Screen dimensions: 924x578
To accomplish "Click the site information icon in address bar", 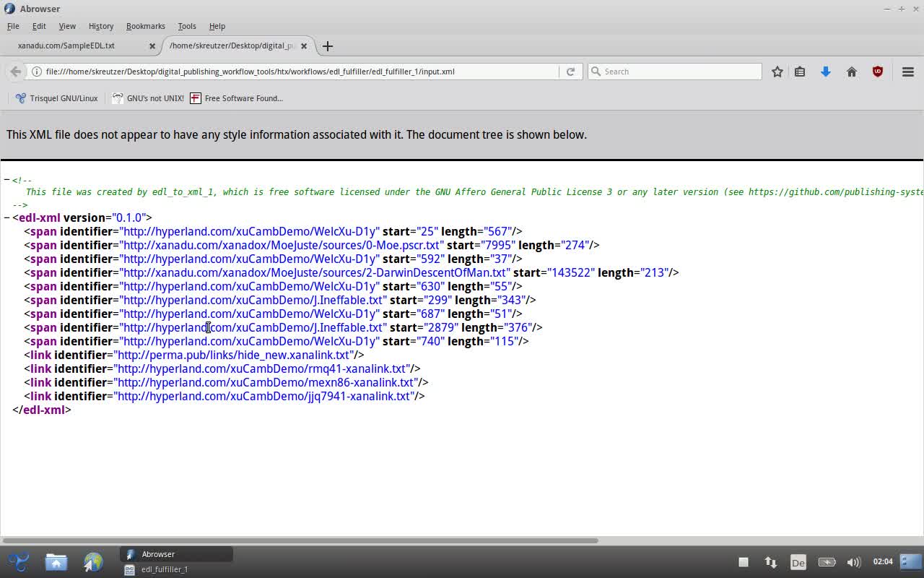I will [x=37, y=72].
